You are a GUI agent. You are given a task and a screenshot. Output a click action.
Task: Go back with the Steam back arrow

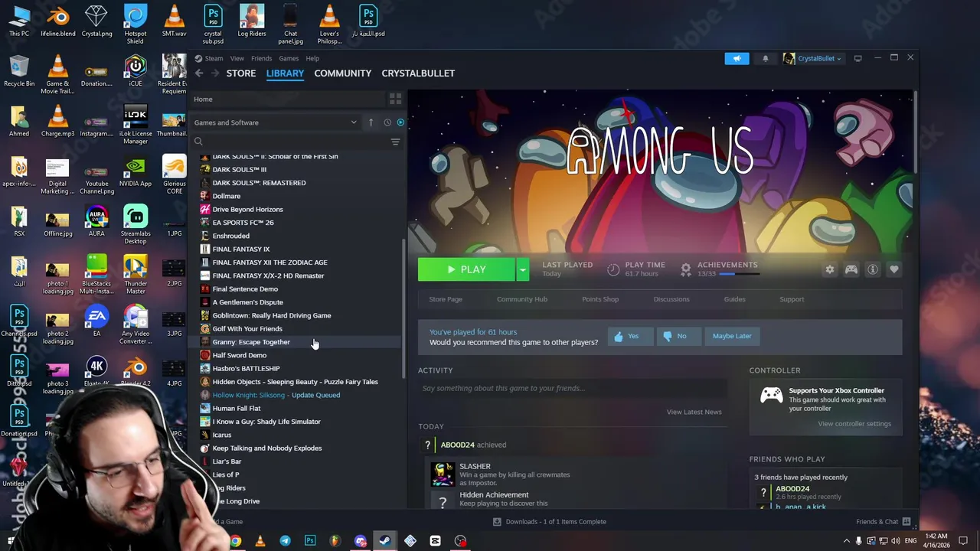point(199,73)
